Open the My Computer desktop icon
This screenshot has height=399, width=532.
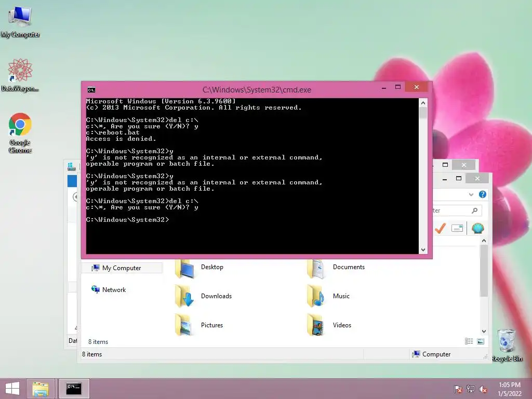(20, 22)
